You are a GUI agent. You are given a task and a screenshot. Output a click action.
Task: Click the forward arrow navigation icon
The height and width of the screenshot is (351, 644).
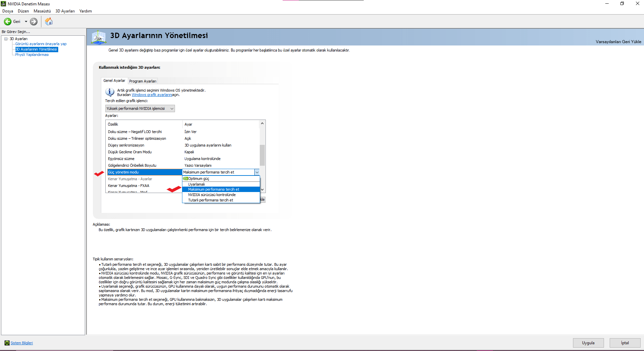click(x=34, y=22)
